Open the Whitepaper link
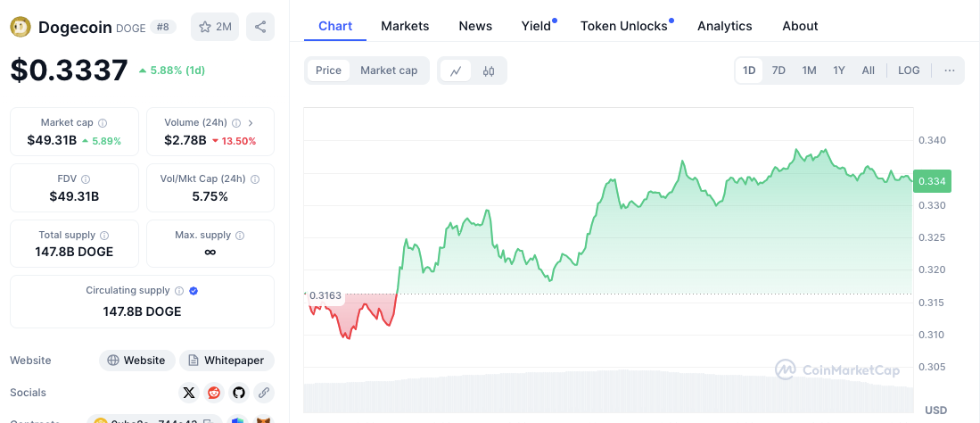Image resolution: width=980 pixels, height=423 pixels. pyautogui.click(x=226, y=361)
